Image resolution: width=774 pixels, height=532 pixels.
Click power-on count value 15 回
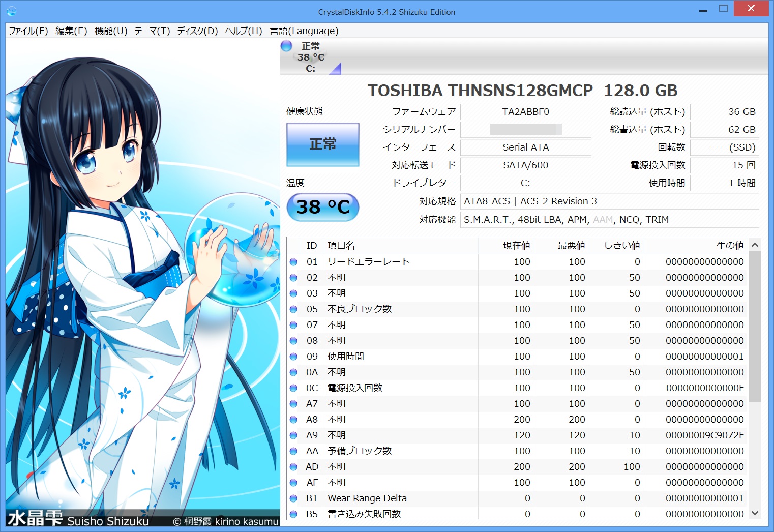coord(724,165)
